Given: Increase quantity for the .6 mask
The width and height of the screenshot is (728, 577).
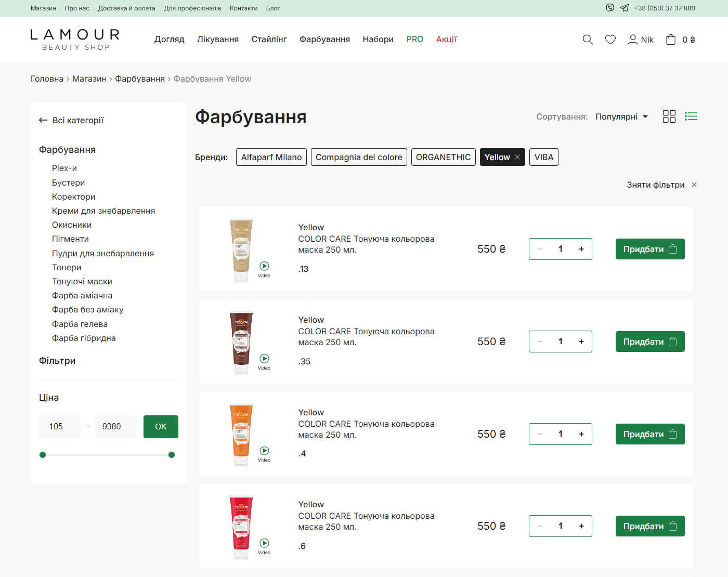Looking at the screenshot, I should 581,526.
